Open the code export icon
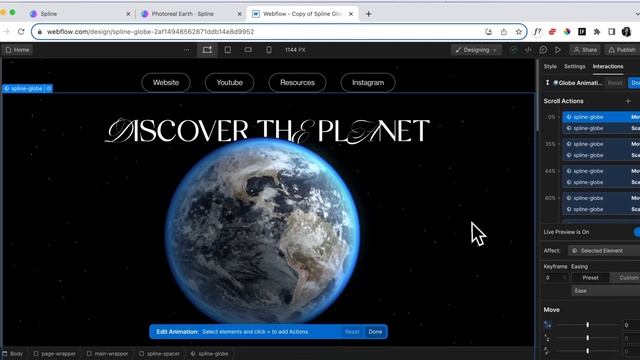This screenshot has height=360, width=640. tap(528, 50)
